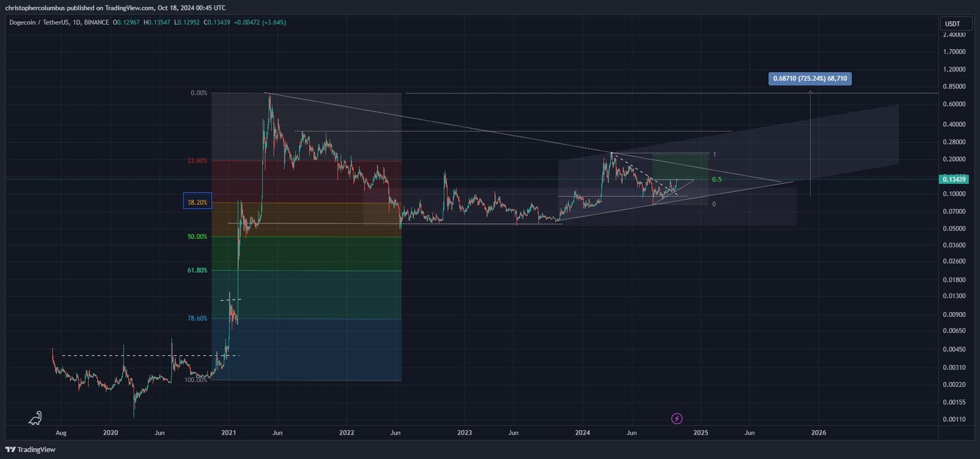Click the purple lightning bolt event icon
980x459 pixels.
(677, 419)
